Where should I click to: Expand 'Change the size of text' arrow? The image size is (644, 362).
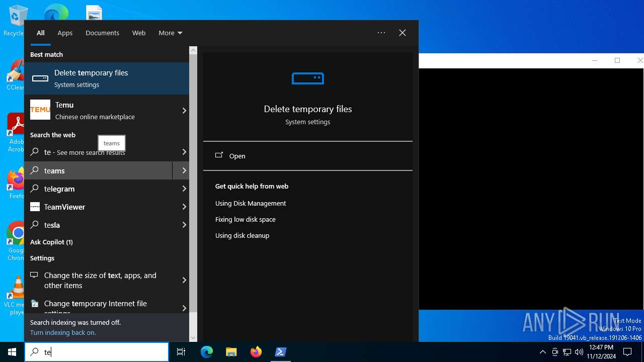[184, 280]
